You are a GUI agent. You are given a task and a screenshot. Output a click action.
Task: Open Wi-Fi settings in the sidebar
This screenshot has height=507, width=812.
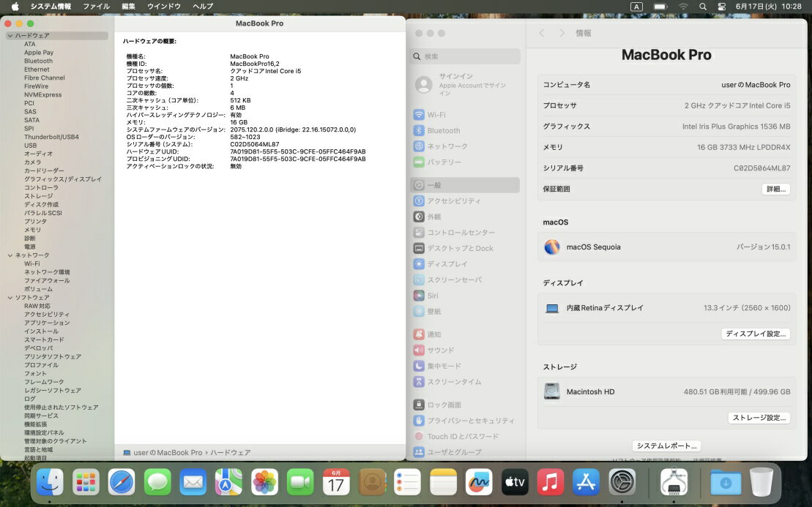436,115
